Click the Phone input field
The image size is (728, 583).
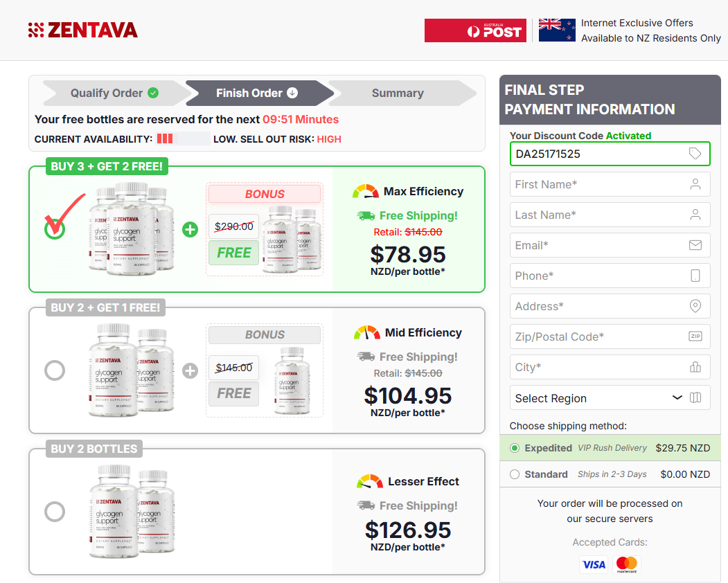610,276
